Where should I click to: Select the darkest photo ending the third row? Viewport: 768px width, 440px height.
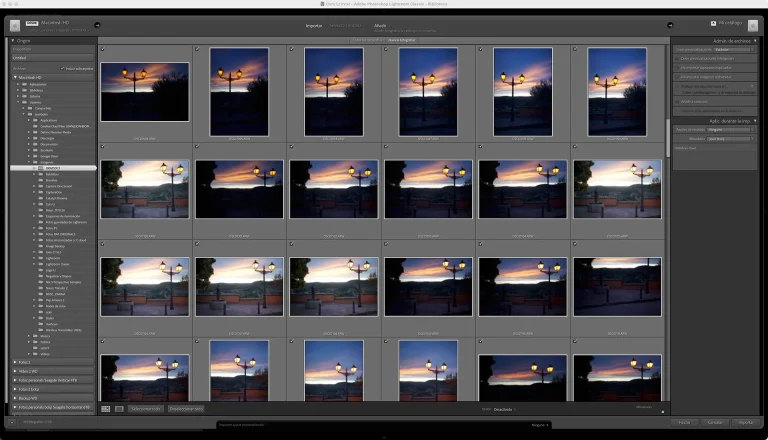(617, 287)
